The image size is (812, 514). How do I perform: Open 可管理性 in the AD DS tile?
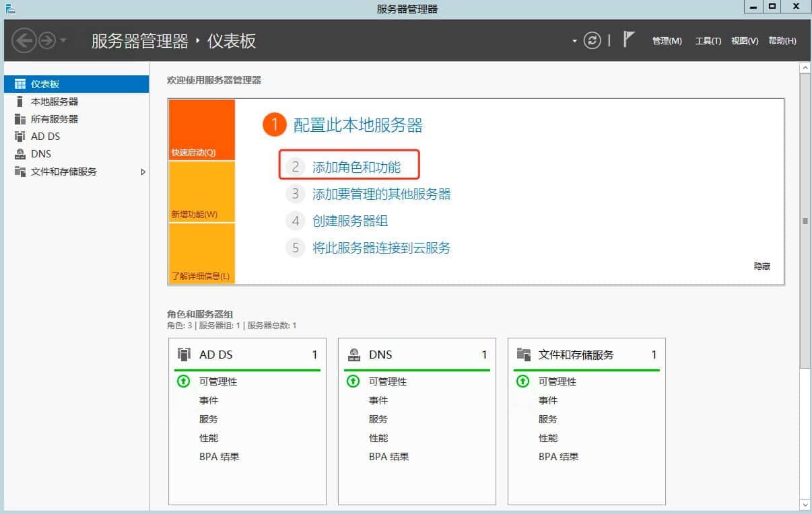218,381
